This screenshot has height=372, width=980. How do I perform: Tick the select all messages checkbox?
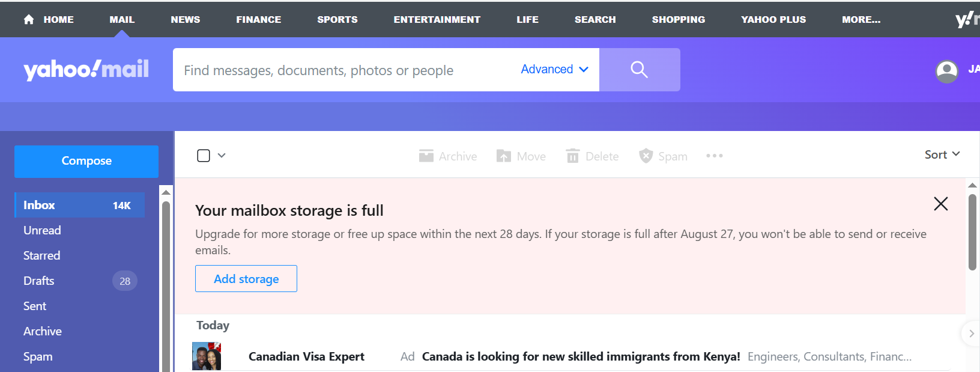(204, 156)
